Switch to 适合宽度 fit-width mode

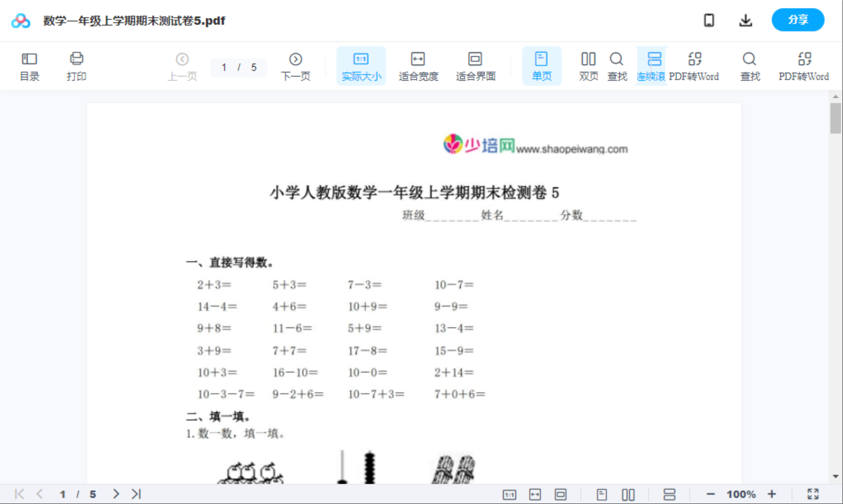click(x=418, y=65)
